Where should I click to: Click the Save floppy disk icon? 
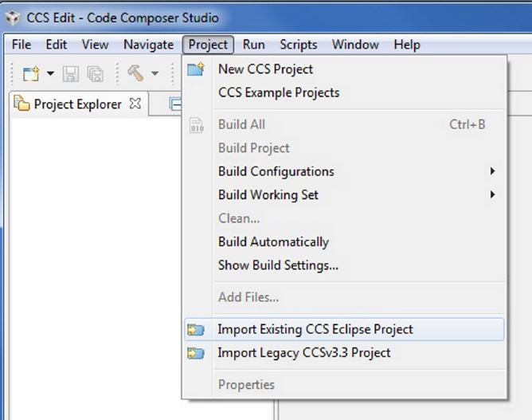pos(72,74)
